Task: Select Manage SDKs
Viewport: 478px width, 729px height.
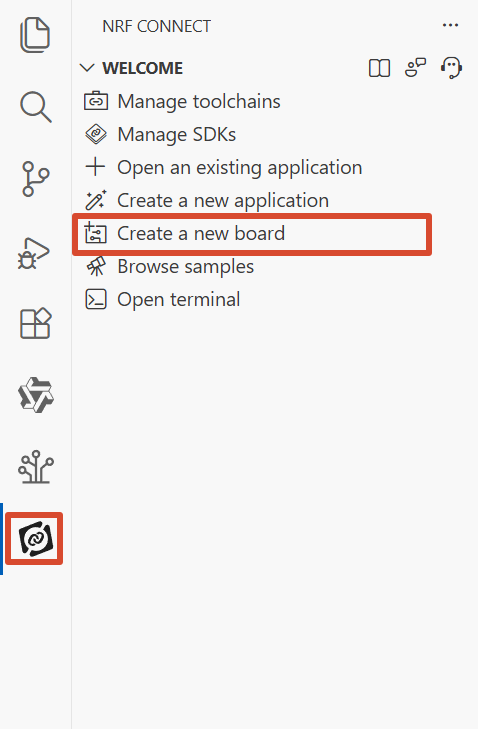Action: coord(177,134)
